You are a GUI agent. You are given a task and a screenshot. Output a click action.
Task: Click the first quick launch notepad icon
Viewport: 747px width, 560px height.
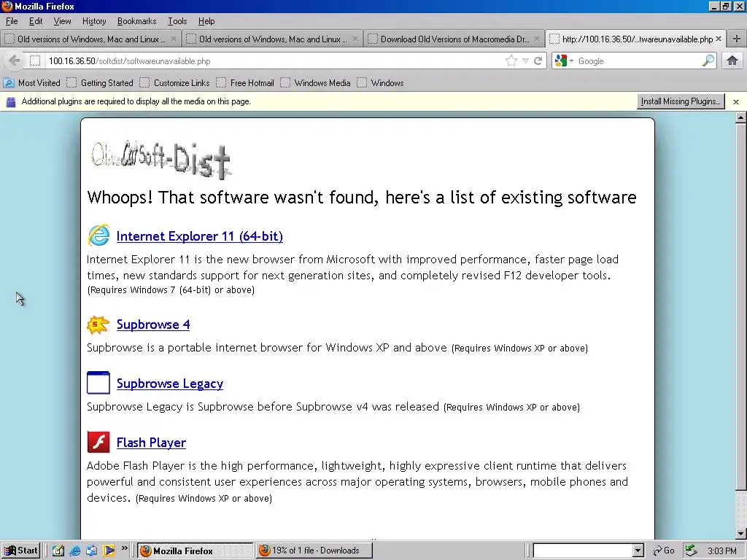point(58,551)
